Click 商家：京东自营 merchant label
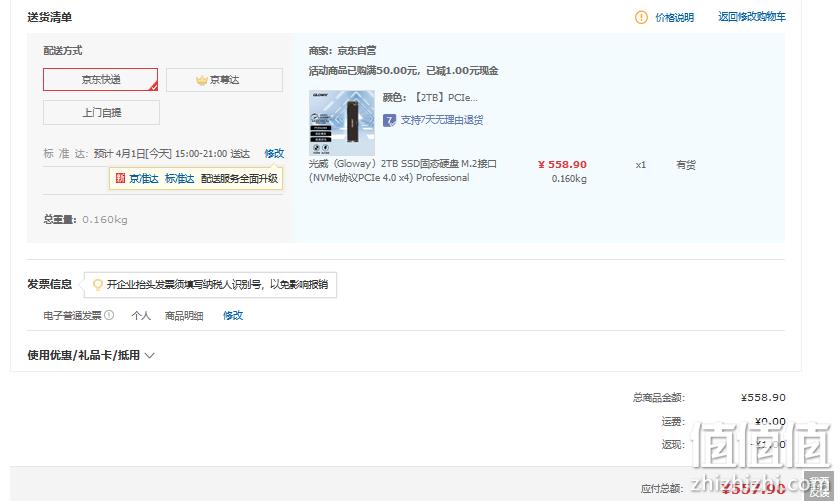Viewport: 840px width, 501px height. click(x=342, y=51)
